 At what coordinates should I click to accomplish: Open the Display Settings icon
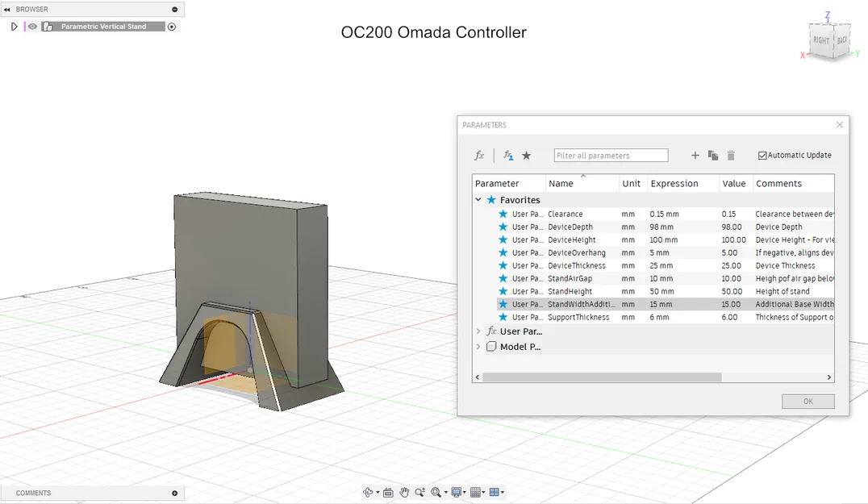457,492
